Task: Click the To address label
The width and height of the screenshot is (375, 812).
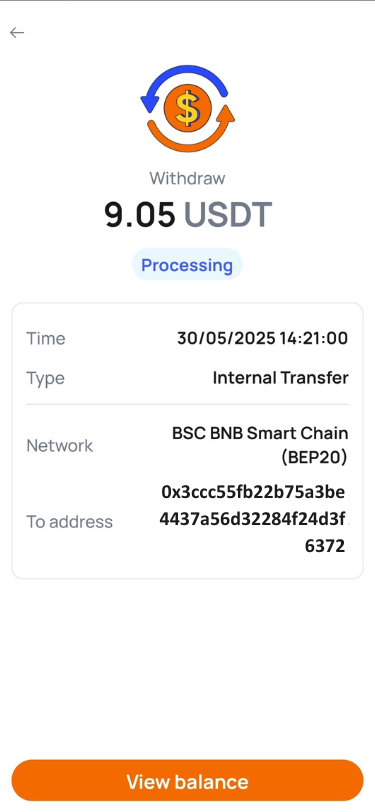Action: pos(69,521)
